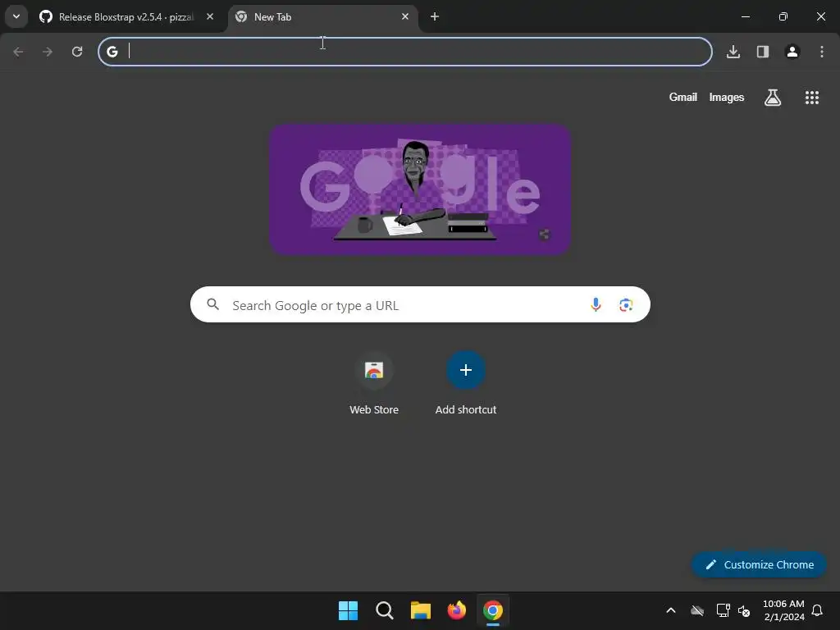Open Windows taskbar search
This screenshot has height=630, width=840.
385,610
